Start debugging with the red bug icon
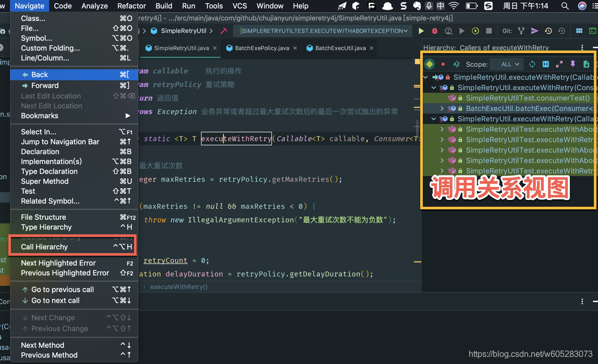Screen dimensions: 598x364 tap(434, 31)
